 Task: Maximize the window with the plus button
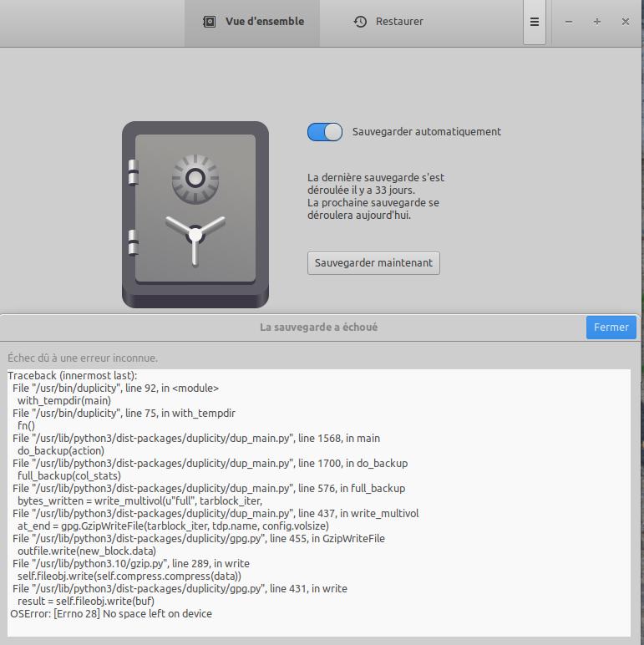pos(597,22)
